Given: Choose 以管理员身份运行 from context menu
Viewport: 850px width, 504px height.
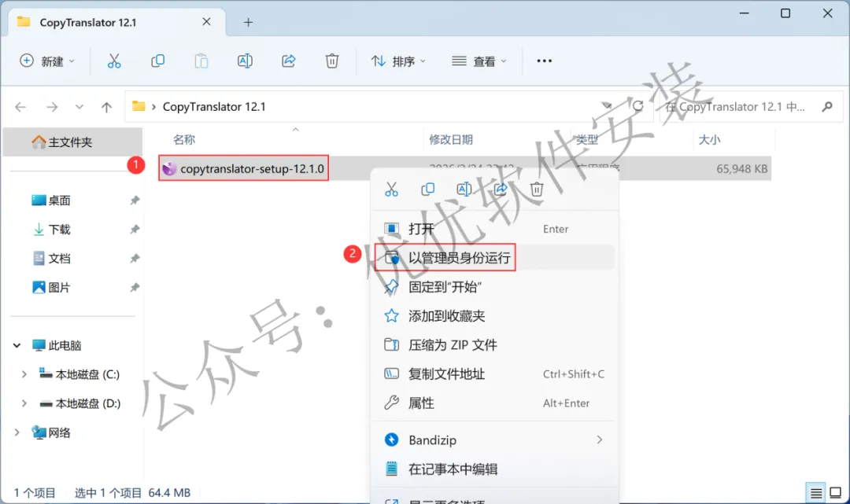Looking at the screenshot, I should click(x=494, y=258).
